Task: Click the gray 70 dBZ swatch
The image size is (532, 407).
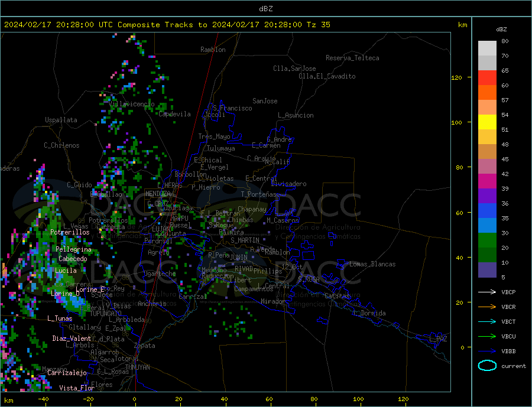Action: tap(487, 63)
